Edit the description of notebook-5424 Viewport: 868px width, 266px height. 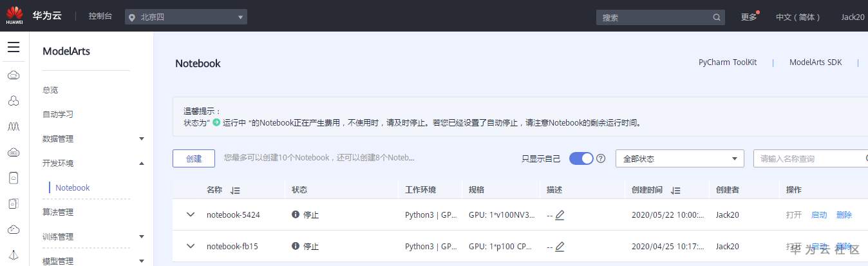(560, 215)
